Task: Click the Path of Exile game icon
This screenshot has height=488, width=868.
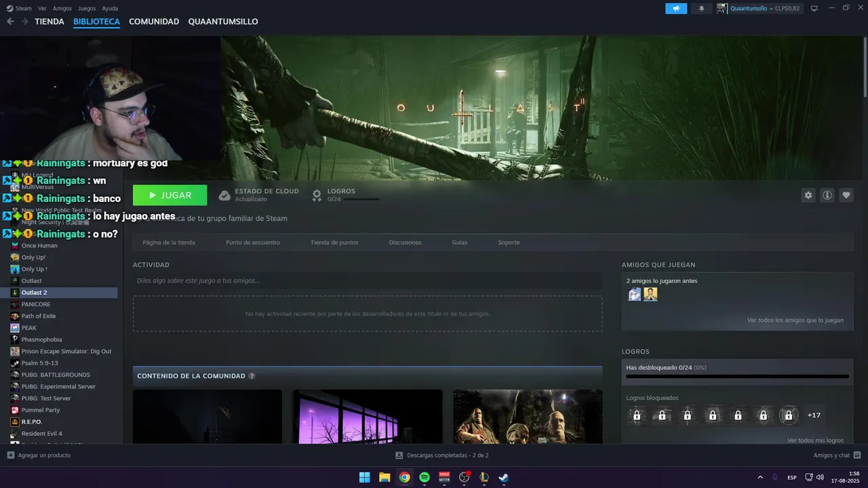Action: click(15, 316)
